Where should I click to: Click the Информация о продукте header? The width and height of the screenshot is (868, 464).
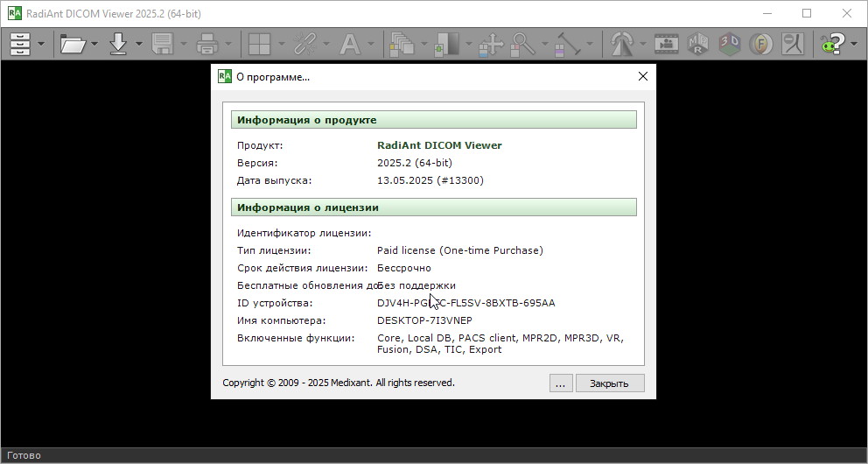[x=433, y=120]
